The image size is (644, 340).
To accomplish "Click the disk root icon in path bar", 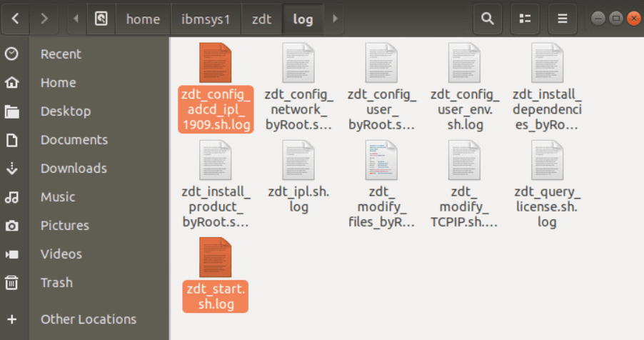I will (101, 19).
